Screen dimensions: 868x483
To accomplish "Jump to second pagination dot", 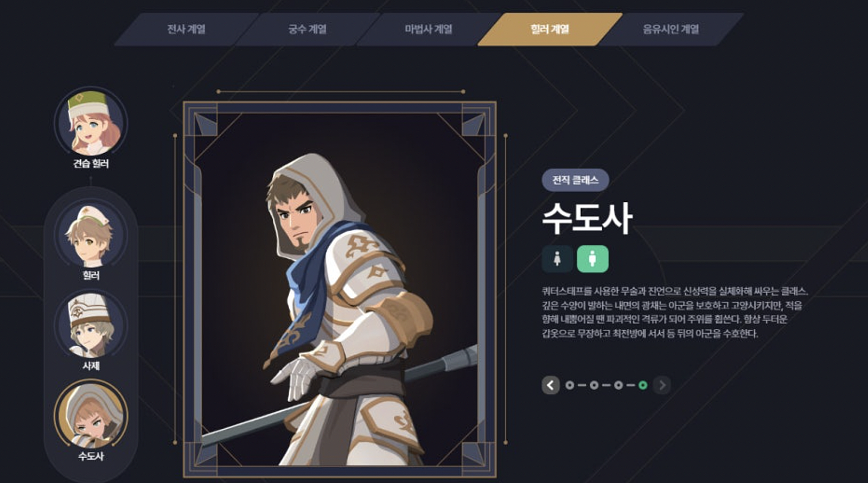I will click(594, 385).
